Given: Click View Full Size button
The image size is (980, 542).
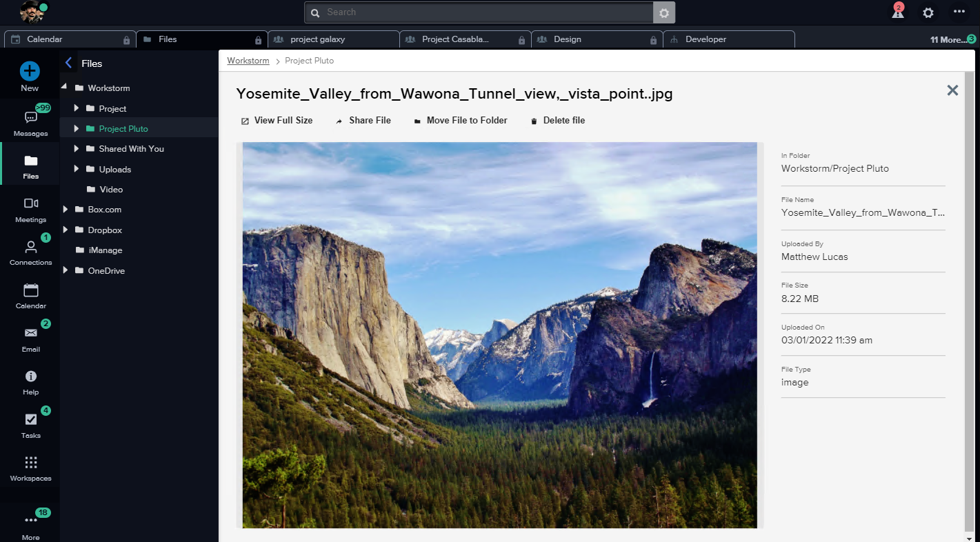Looking at the screenshot, I should tap(277, 121).
